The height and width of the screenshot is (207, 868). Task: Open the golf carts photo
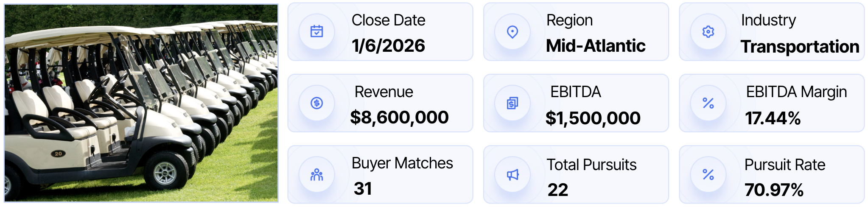point(141,103)
